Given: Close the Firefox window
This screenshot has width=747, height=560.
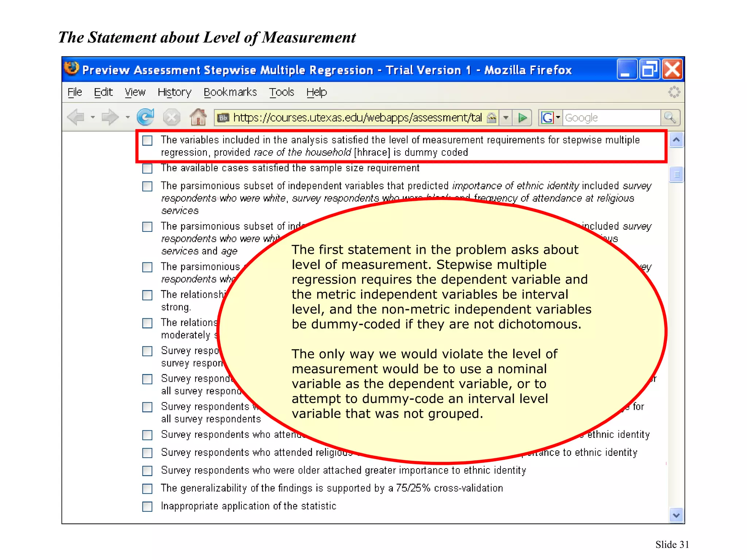Looking at the screenshot, I should click(x=672, y=69).
